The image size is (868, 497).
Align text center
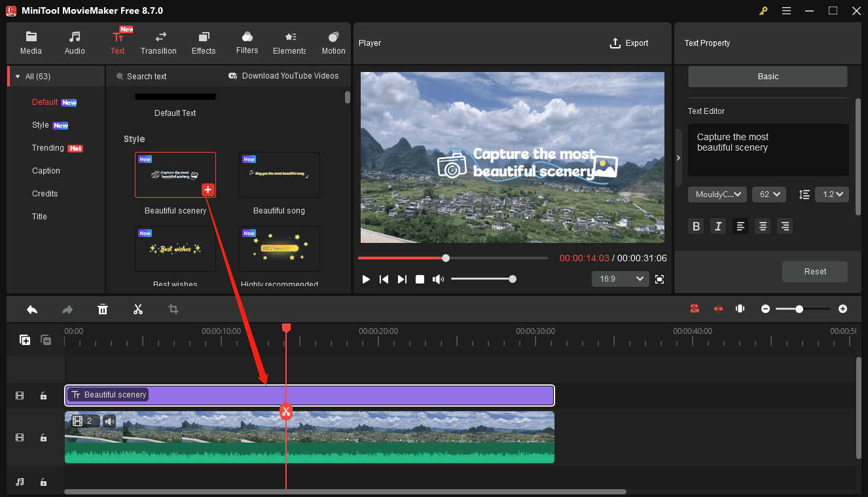[x=763, y=227]
